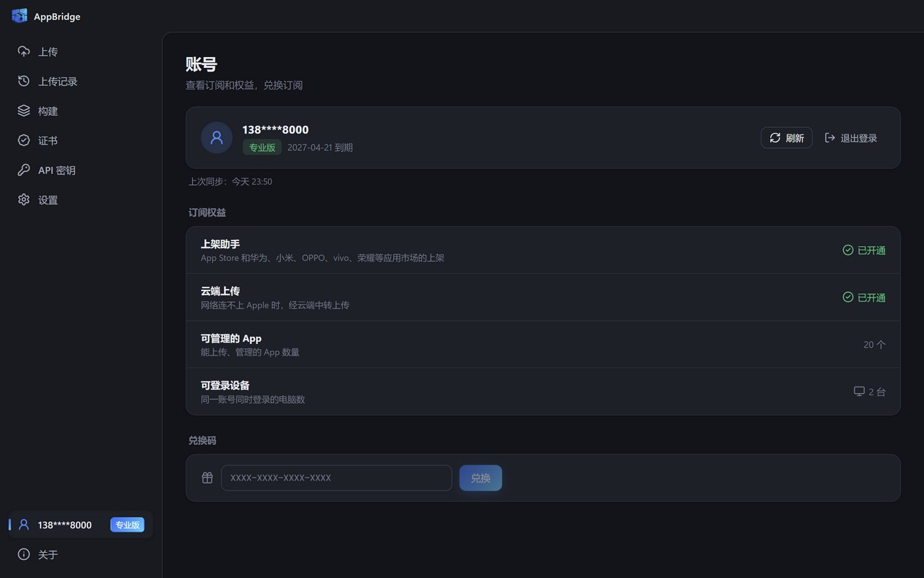Click the gift icon beside the redeem code field
924x578 pixels.
click(207, 478)
